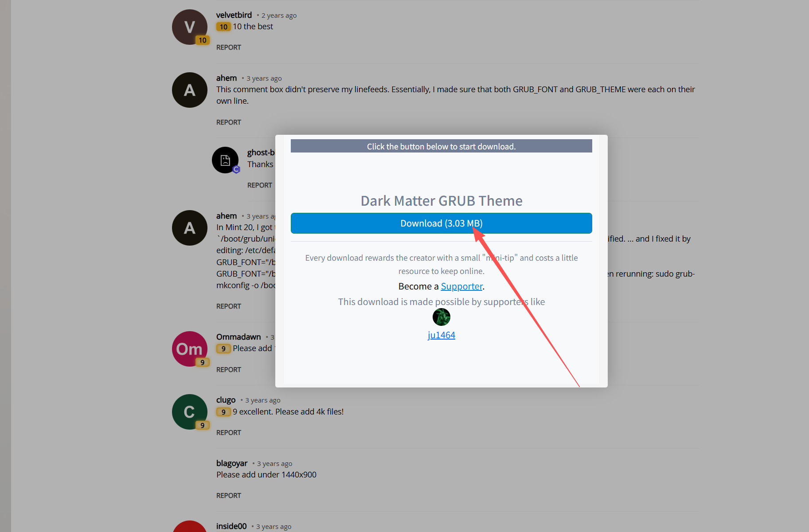Open the blagoyar username link

pos(231,463)
